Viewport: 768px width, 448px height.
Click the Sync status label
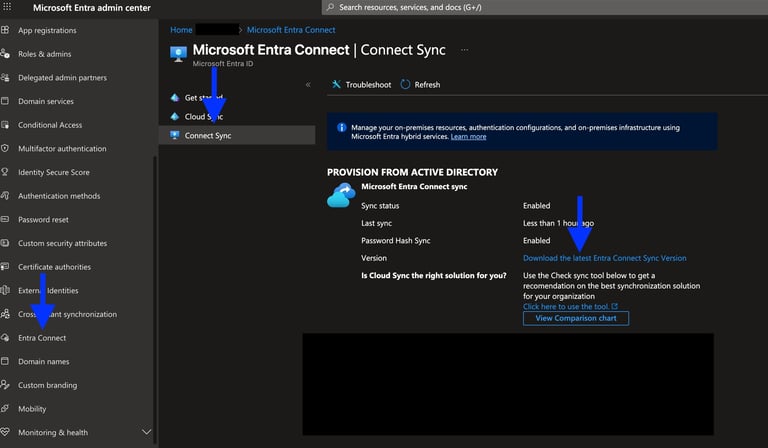[380, 206]
